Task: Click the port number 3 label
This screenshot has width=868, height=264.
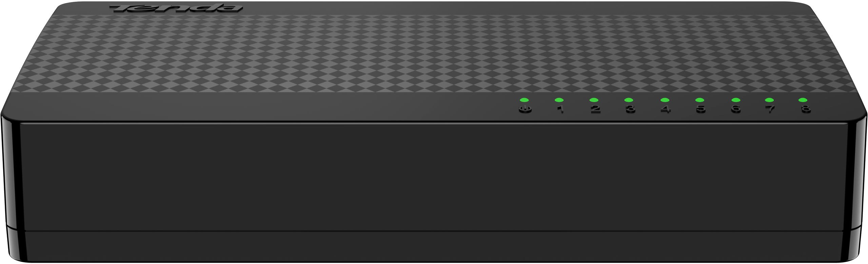Action: [x=631, y=109]
